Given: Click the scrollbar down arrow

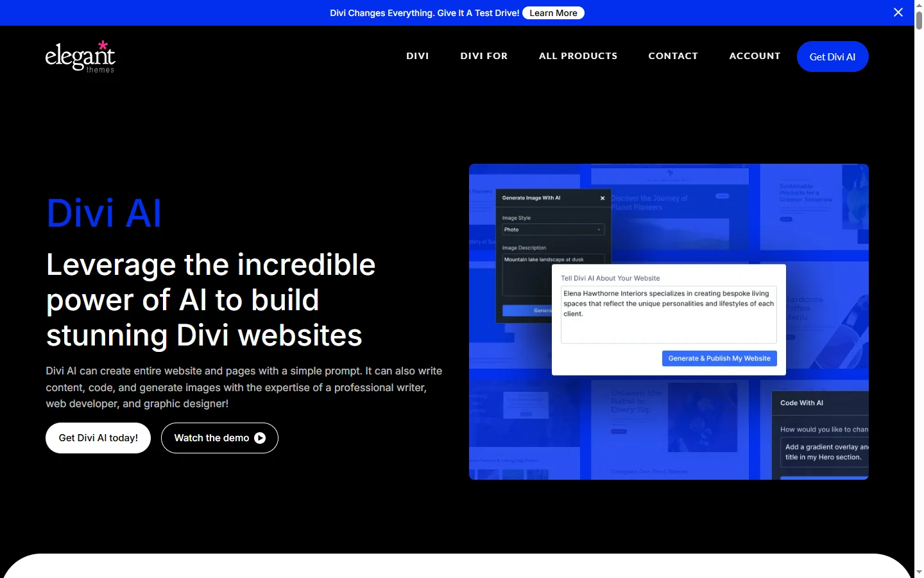Looking at the screenshot, I should [919, 572].
